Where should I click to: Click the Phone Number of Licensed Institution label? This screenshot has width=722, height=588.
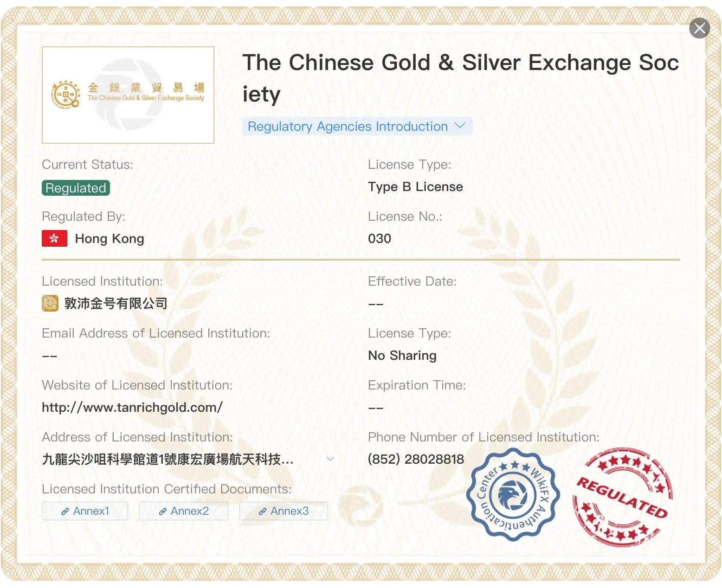483,437
